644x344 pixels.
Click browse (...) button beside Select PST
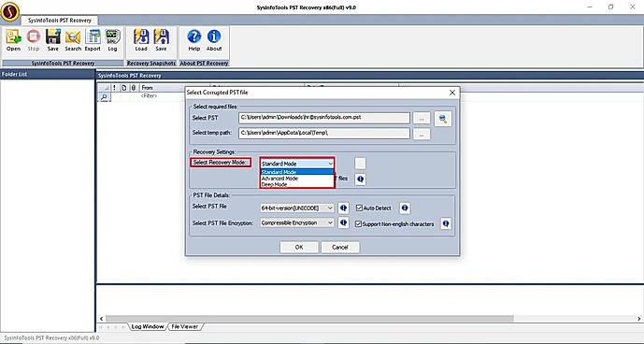pyautogui.click(x=422, y=119)
